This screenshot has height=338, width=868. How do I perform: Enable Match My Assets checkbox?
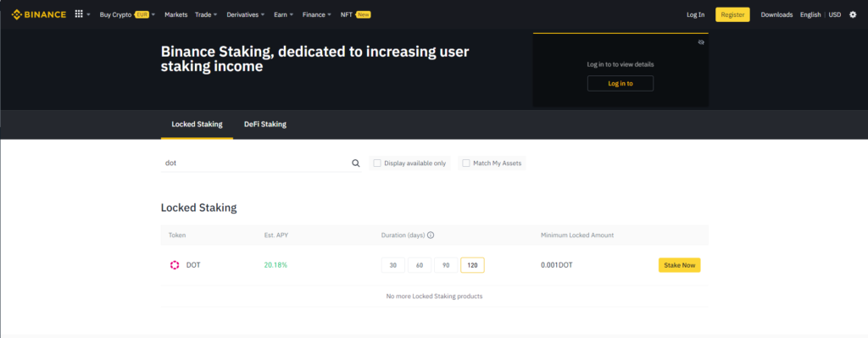click(x=466, y=163)
